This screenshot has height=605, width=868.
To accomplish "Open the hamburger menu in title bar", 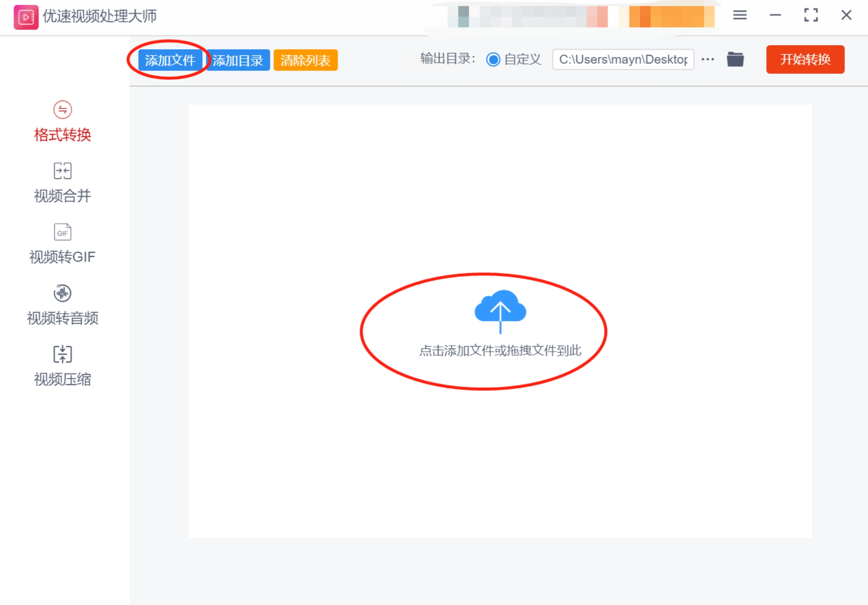I will (740, 15).
